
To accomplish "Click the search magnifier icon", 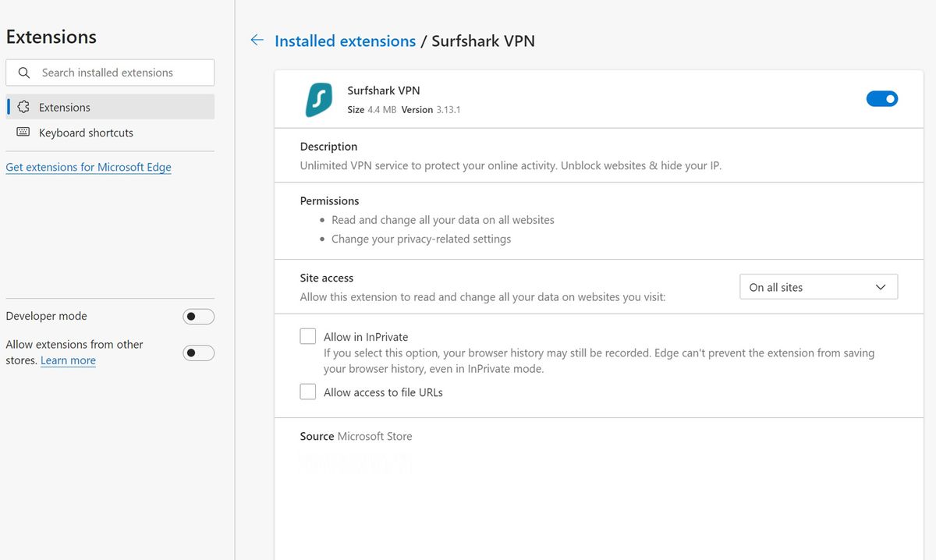I will (24, 73).
